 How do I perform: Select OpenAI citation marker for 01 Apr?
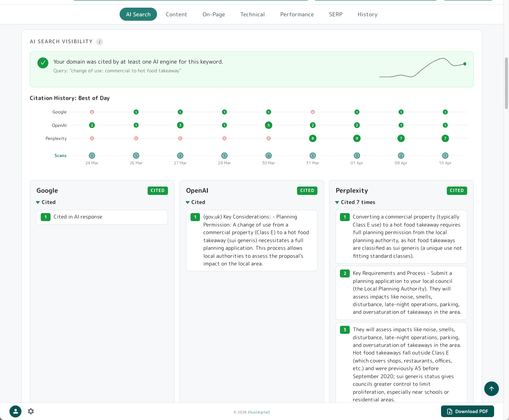pos(357,125)
